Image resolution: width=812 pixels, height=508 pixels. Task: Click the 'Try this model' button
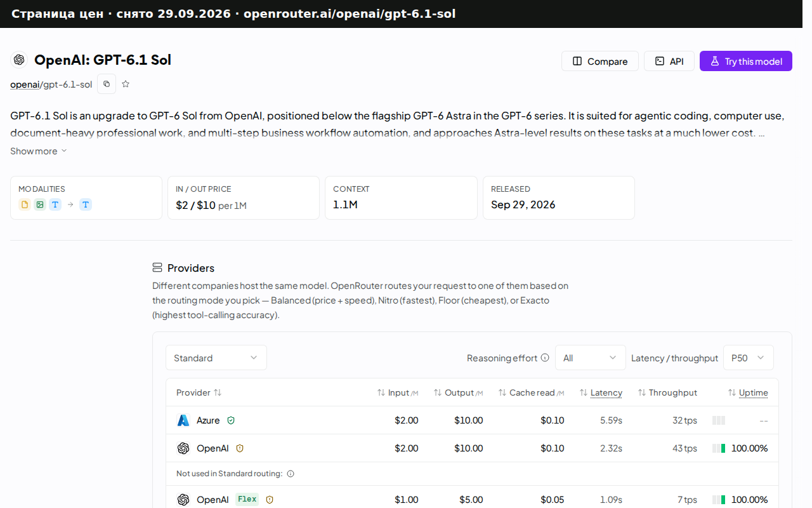pyautogui.click(x=746, y=61)
